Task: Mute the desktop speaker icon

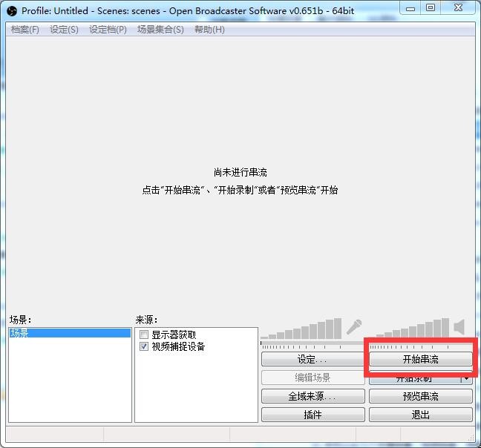Action: point(459,327)
